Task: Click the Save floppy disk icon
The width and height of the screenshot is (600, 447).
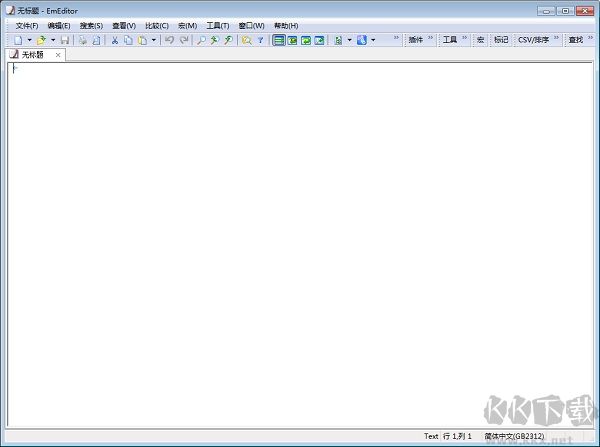Action: point(65,40)
